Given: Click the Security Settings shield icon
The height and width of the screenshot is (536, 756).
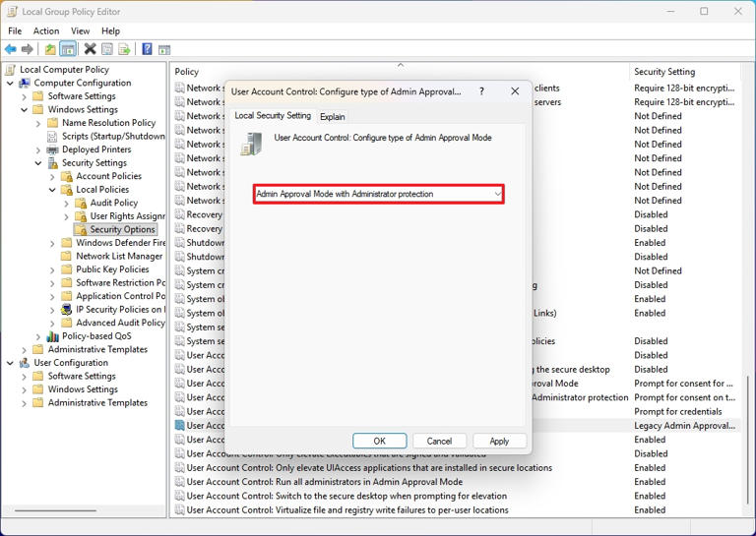Looking at the screenshot, I should click(x=52, y=163).
